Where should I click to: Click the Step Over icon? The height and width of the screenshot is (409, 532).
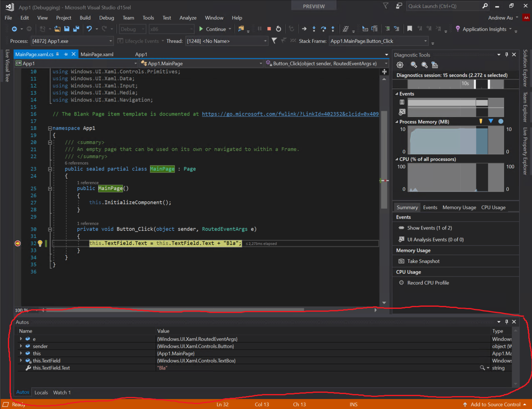pos(323,29)
